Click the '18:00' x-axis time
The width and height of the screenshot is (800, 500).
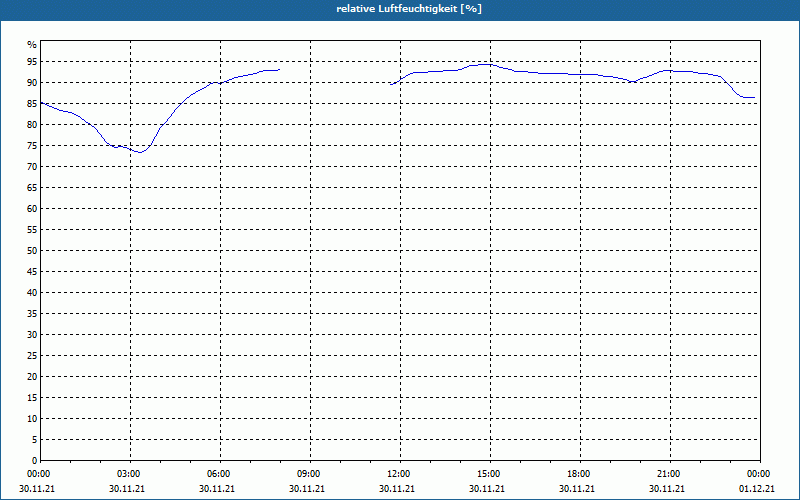click(x=579, y=474)
